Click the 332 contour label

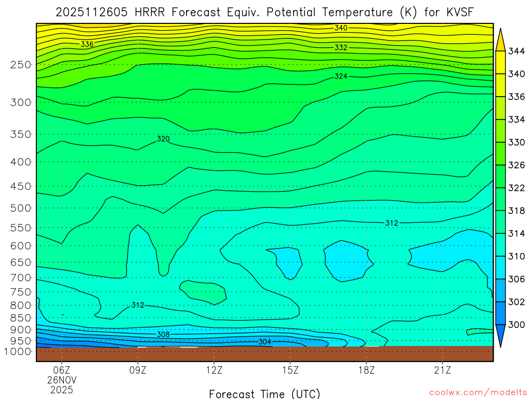click(x=341, y=47)
